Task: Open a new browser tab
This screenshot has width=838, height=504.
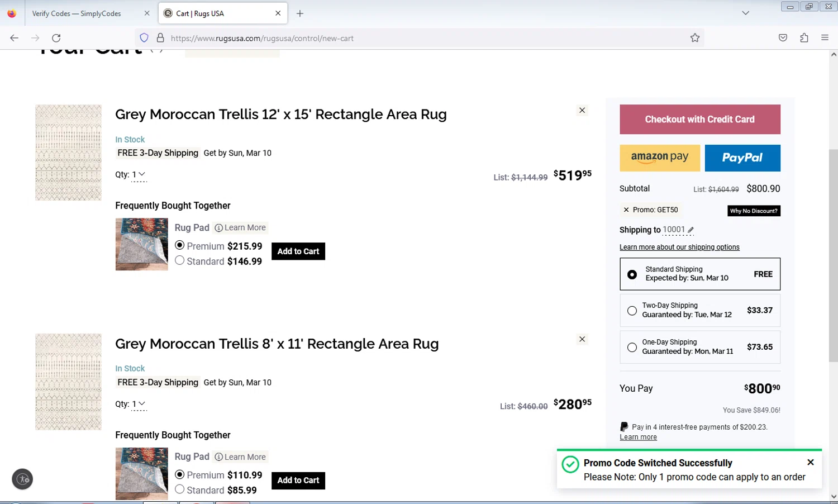Action: (300, 13)
